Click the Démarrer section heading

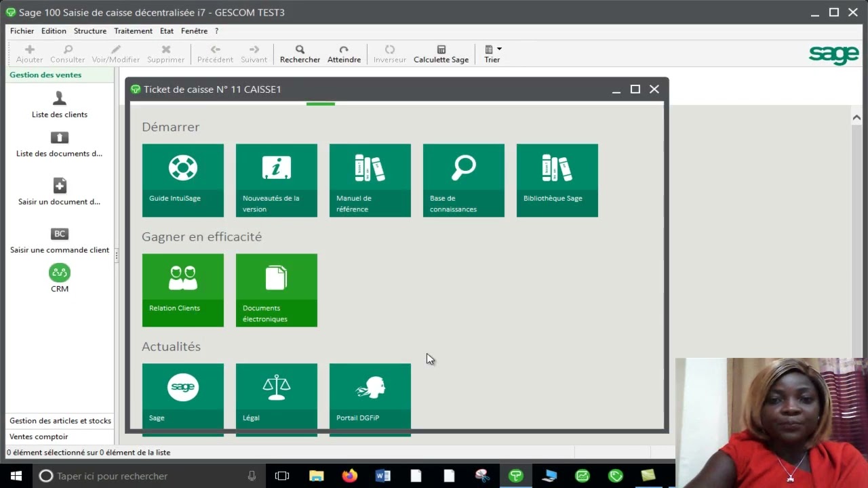click(170, 127)
